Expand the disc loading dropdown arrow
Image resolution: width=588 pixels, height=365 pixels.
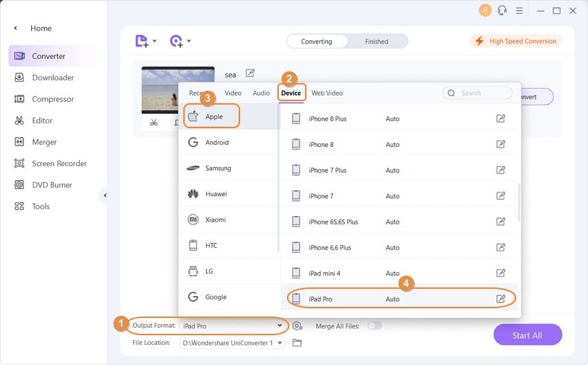click(x=189, y=41)
